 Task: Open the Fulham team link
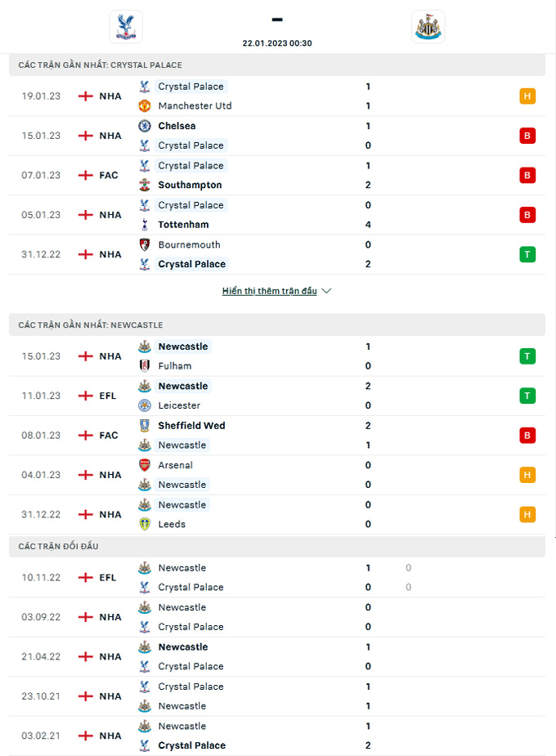[175, 366]
